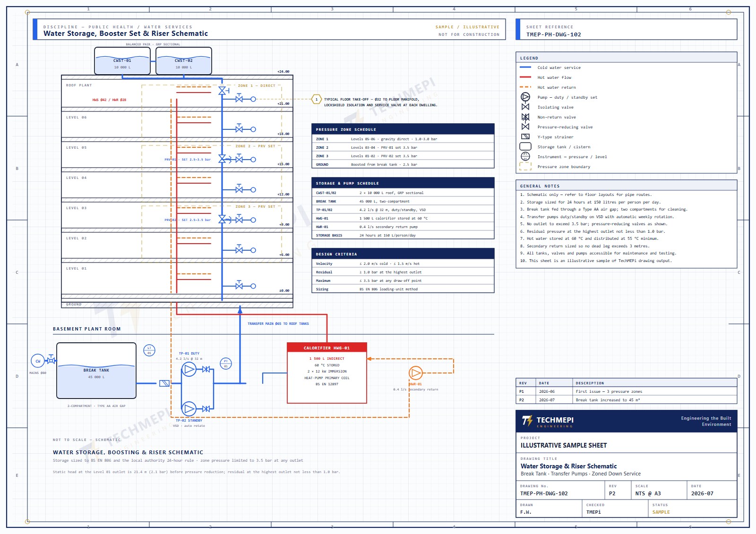Click the non-return valve after TP-01 pump
Screen dimensions: 756x534
tap(206, 369)
